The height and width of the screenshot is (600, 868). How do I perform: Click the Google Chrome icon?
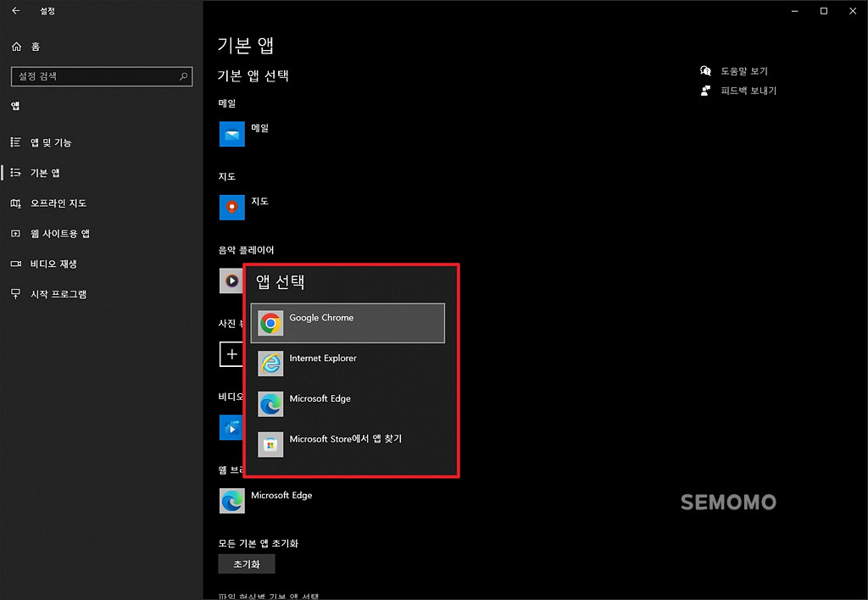(x=270, y=323)
